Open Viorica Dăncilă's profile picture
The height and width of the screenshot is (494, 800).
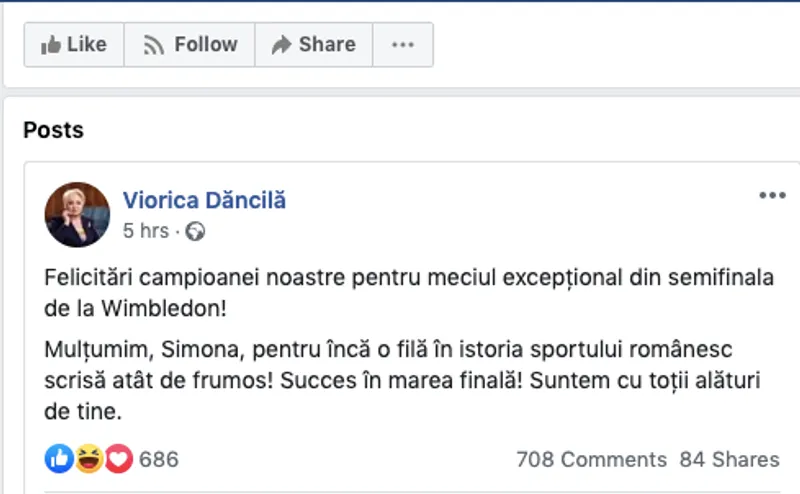77,214
